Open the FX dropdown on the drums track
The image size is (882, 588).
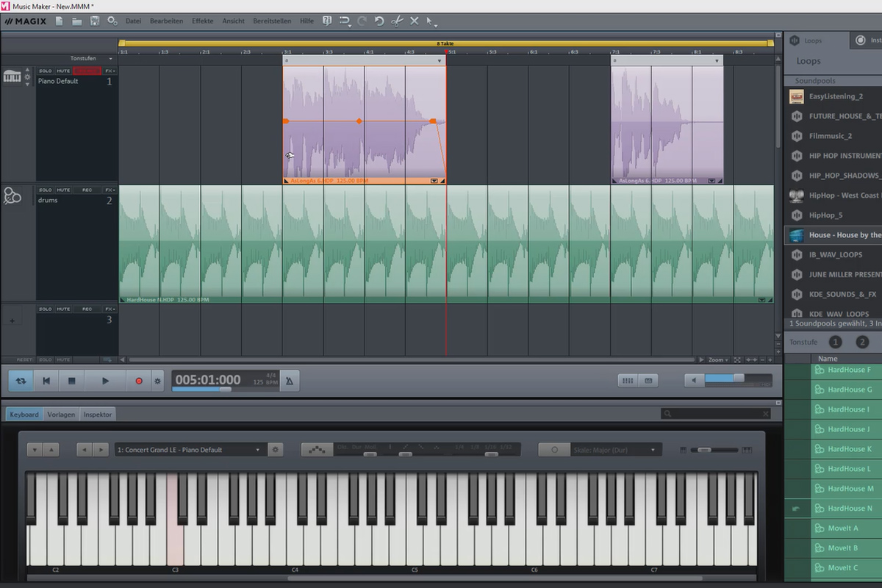coord(110,190)
